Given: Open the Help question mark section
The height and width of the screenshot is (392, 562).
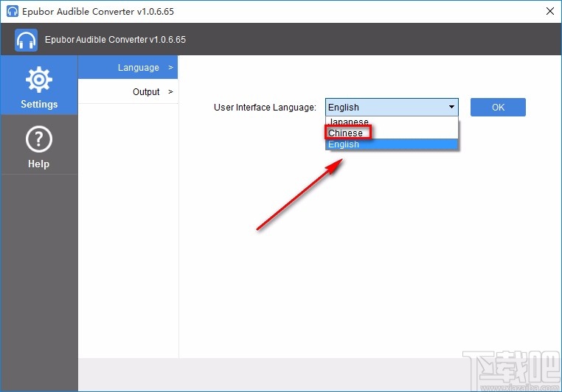Looking at the screenshot, I should coord(38,145).
